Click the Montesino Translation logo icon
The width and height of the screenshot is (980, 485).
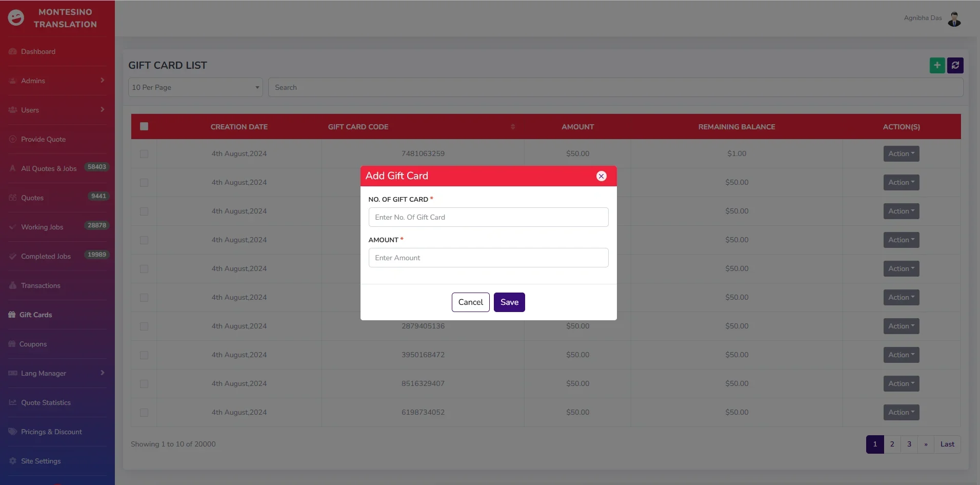click(16, 18)
